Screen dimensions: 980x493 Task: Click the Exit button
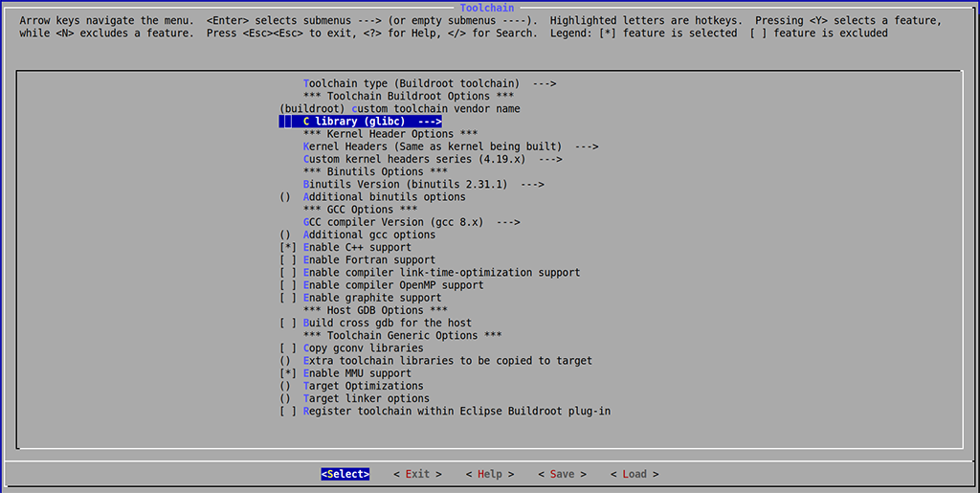[417, 474]
